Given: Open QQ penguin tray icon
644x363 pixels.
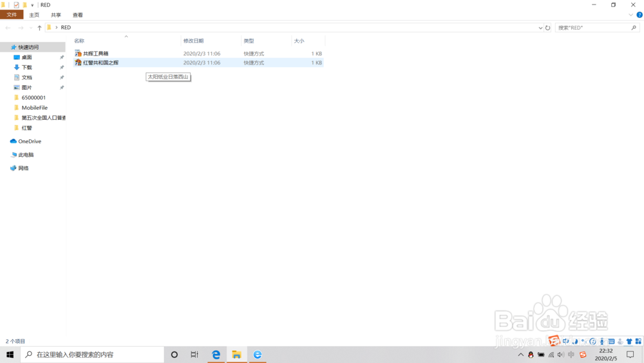Looking at the screenshot, I should coord(531,355).
